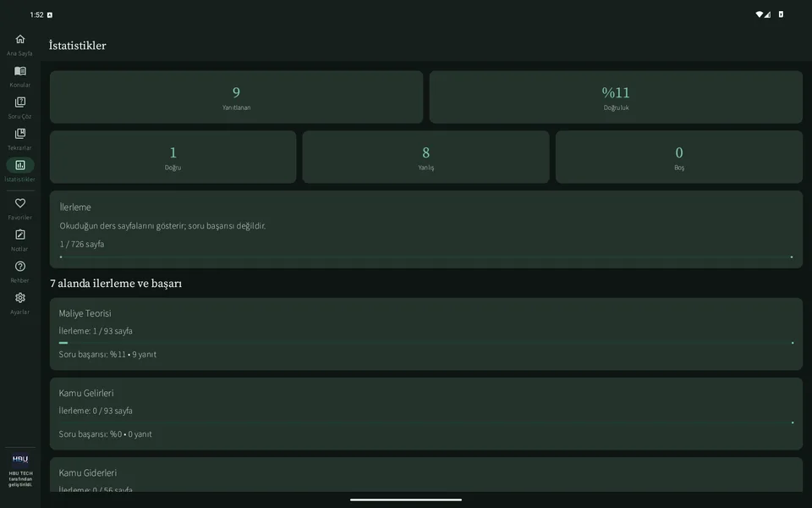Click 'Soru başarısı: %11 • 9 yanıt'

[107, 355]
